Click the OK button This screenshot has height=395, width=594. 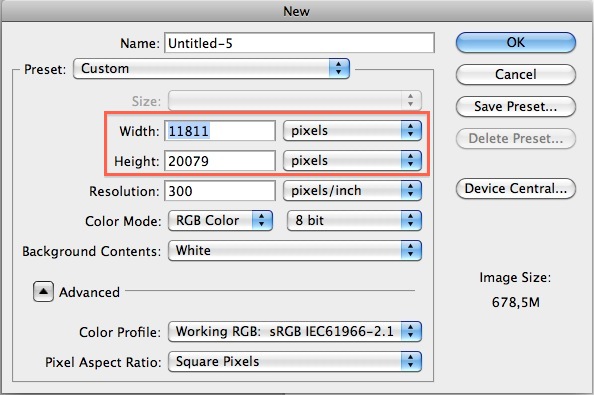(x=516, y=42)
